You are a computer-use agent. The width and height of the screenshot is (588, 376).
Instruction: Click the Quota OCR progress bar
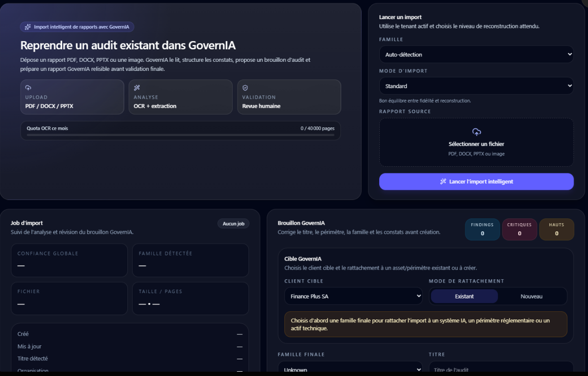point(181,135)
